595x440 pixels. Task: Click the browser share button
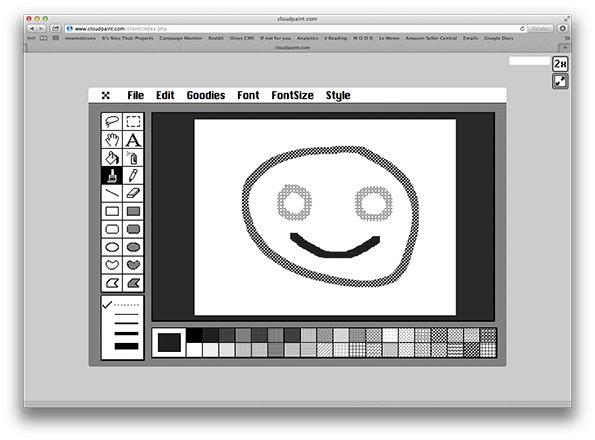pyautogui.click(x=55, y=28)
